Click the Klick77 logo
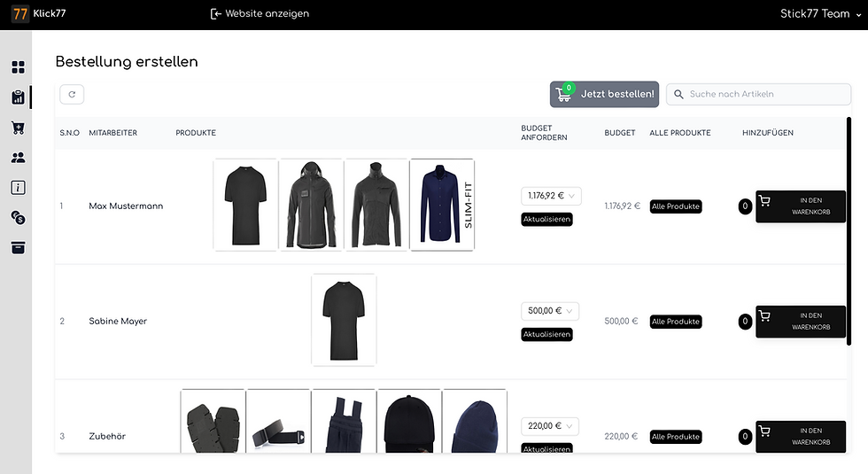Viewport: 868px width, 474px height. [x=39, y=13]
